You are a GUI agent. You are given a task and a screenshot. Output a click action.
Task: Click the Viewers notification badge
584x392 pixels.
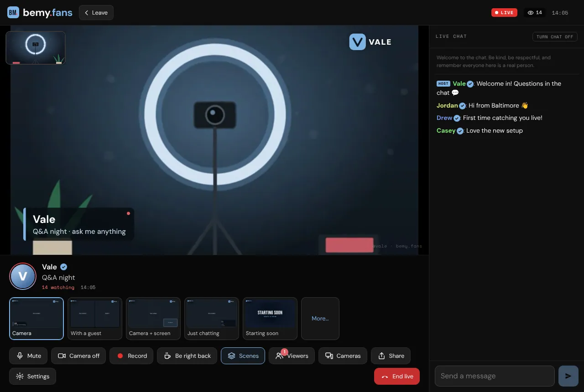tap(284, 352)
